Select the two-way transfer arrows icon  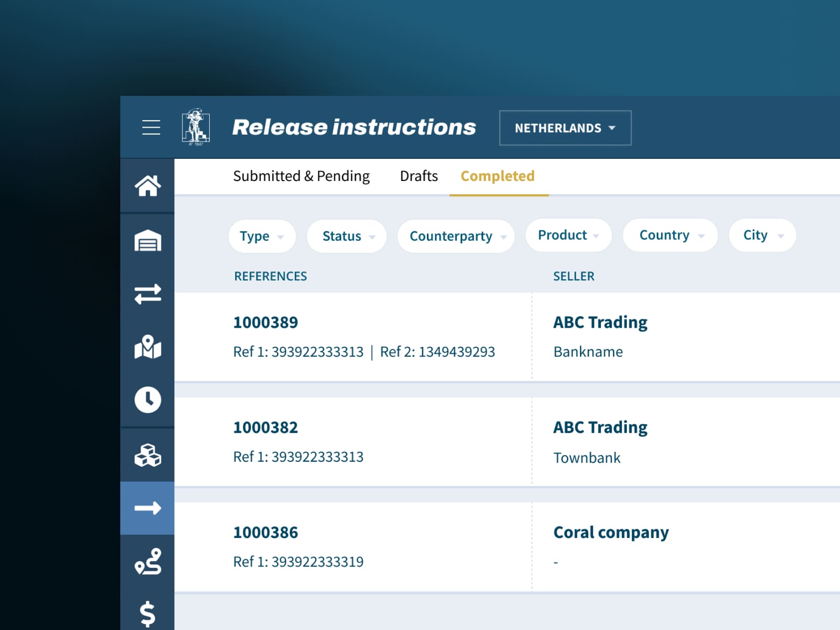tap(148, 294)
